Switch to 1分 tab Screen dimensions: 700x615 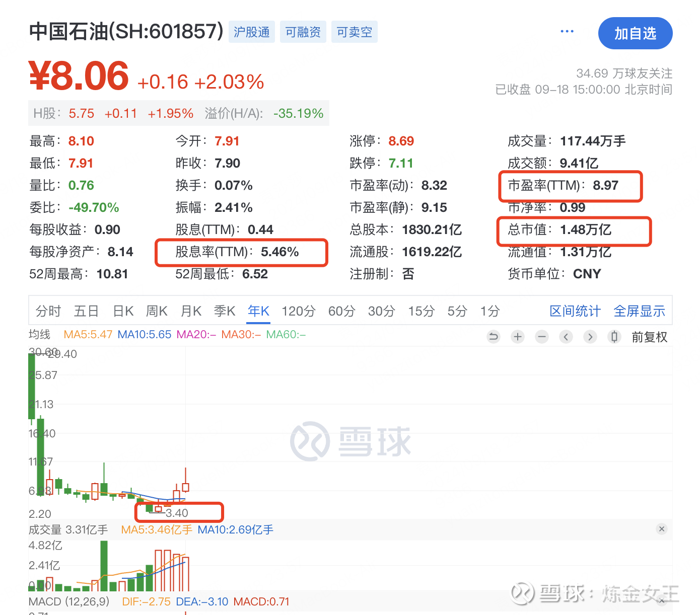click(x=490, y=311)
